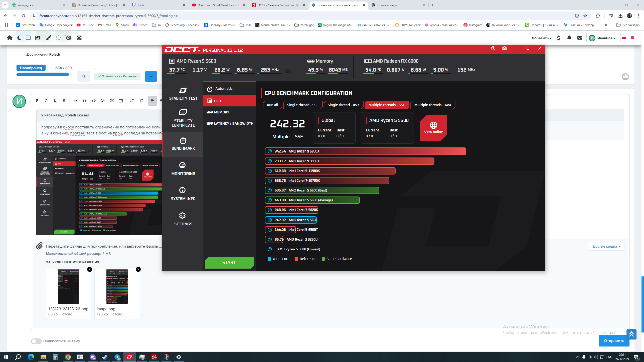Open ИванРое user menu dropdown
The width and height of the screenshot is (644, 362).
click(x=603, y=38)
